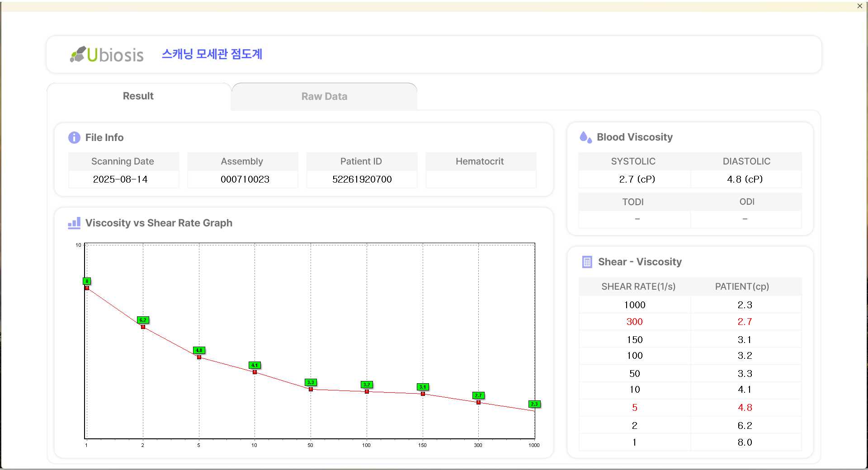The height and width of the screenshot is (470, 868).
Task: Click the File Info information icon
Action: (x=74, y=137)
